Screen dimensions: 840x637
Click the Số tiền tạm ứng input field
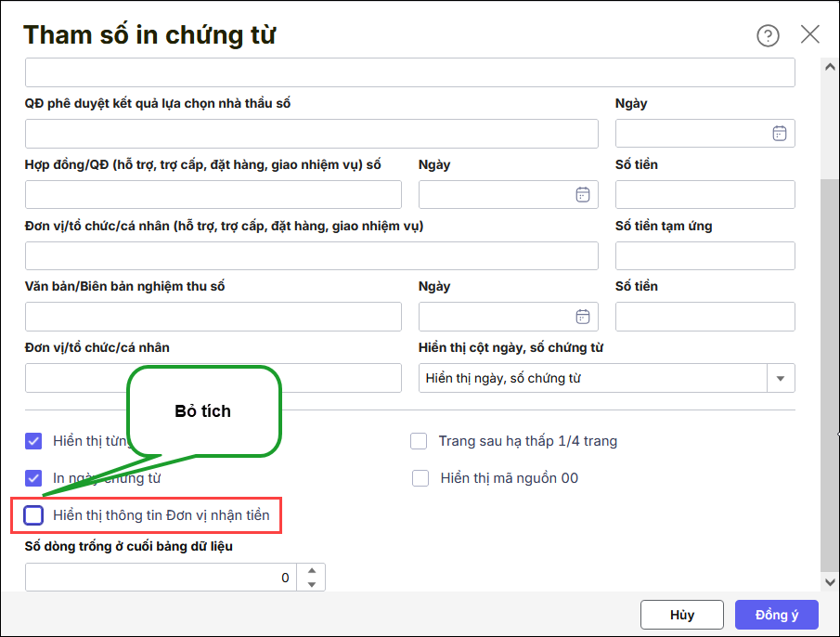(x=705, y=255)
